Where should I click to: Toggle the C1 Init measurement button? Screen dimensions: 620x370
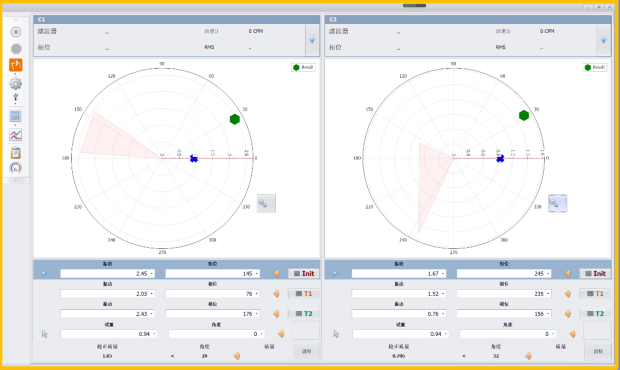tap(304, 274)
